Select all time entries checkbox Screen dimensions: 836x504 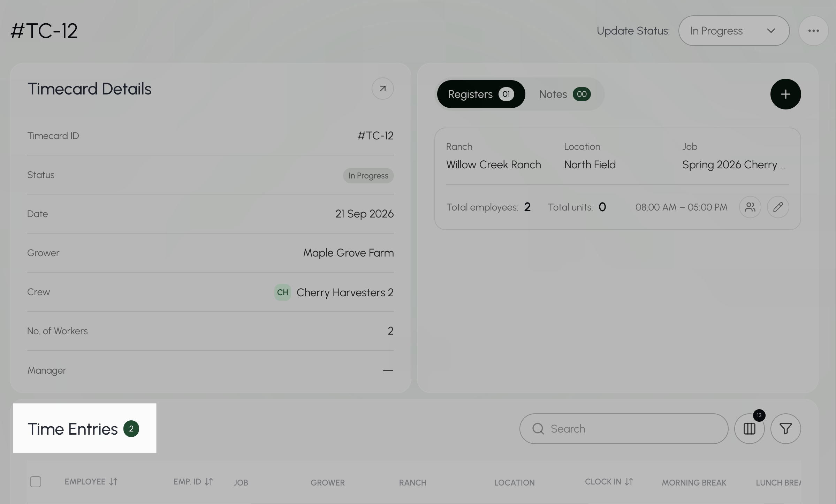pos(36,482)
